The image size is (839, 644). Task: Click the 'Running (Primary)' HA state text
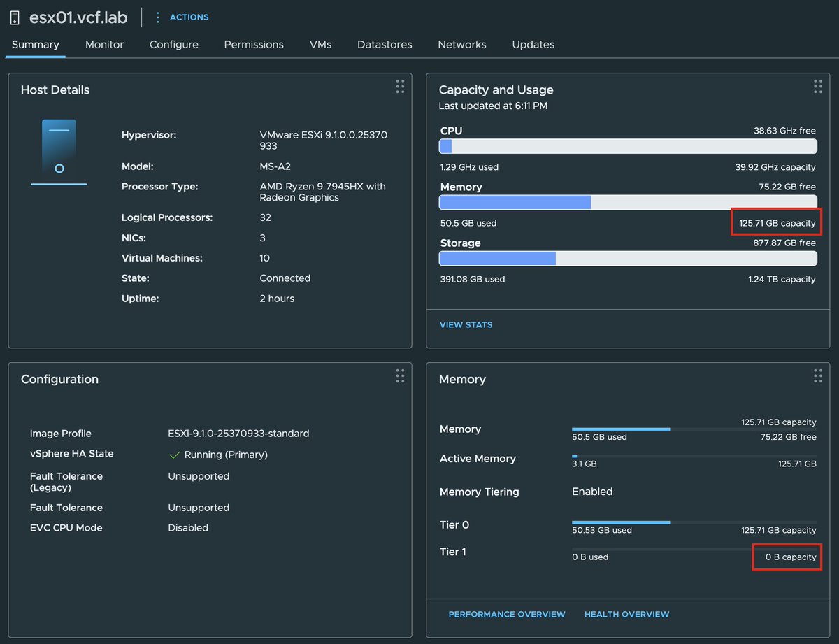(226, 455)
